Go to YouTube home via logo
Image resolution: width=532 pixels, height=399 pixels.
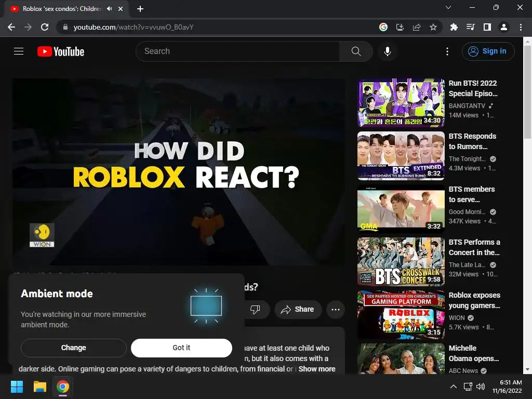[x=61, y=51]
